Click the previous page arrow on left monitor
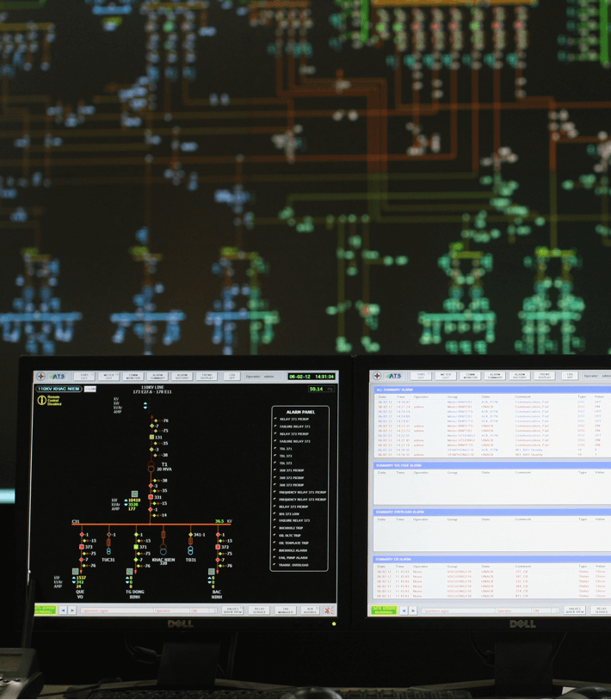The width and height of the screenshot is (611, 700). 62,611
